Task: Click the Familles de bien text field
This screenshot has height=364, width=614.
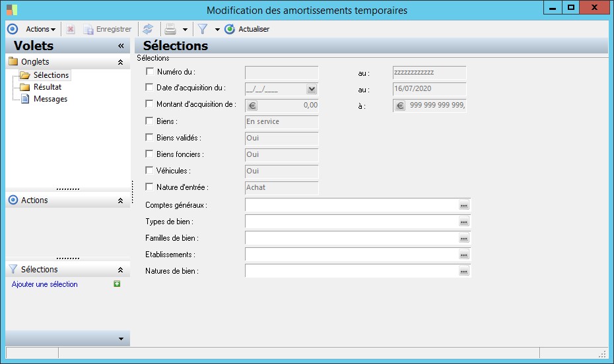Action: (352, 238)
